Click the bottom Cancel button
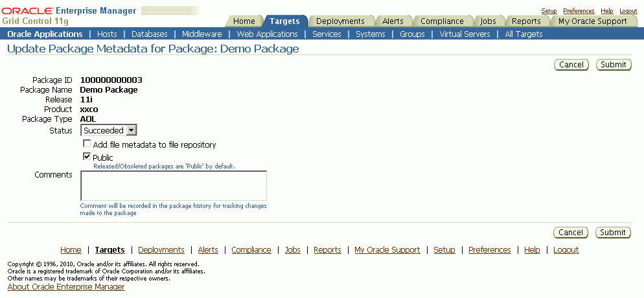644x298 pixels. [x=571, y=233]
